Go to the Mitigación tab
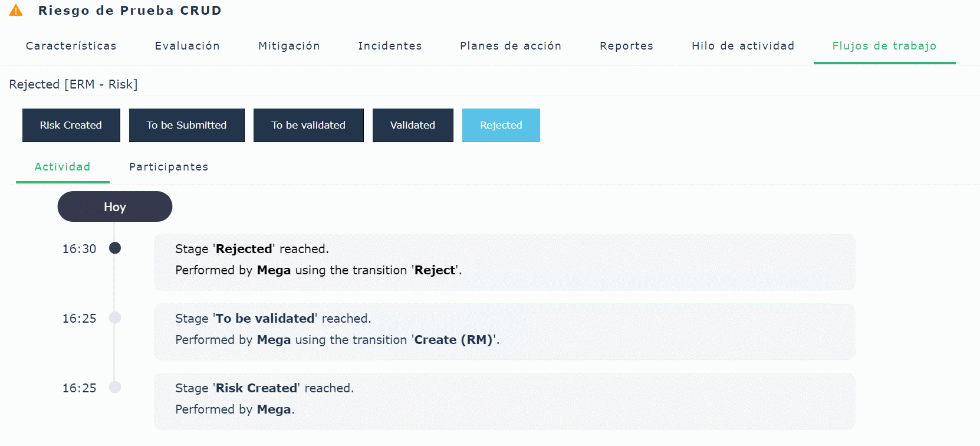980x446 pixels. point(289,46)
